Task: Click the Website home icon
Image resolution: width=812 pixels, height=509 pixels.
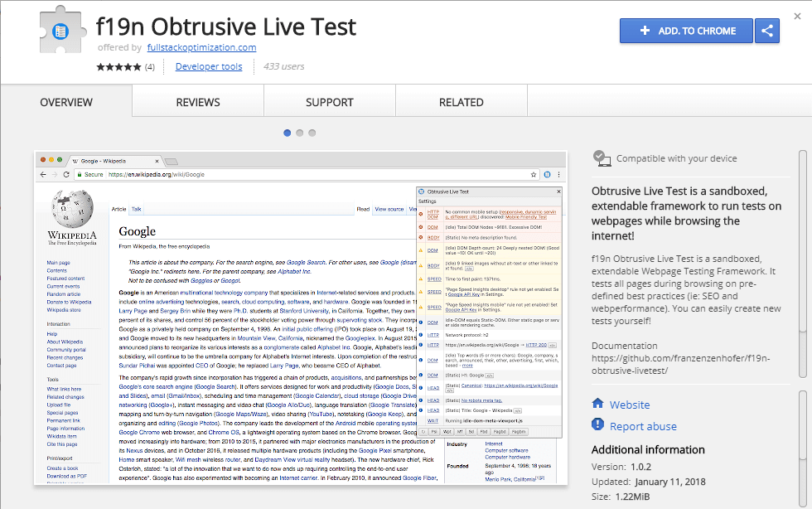Action: pos(598,404)
